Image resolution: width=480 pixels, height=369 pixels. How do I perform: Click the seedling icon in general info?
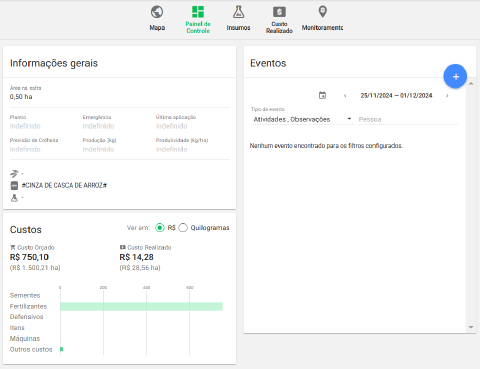(x=14, y=174)
